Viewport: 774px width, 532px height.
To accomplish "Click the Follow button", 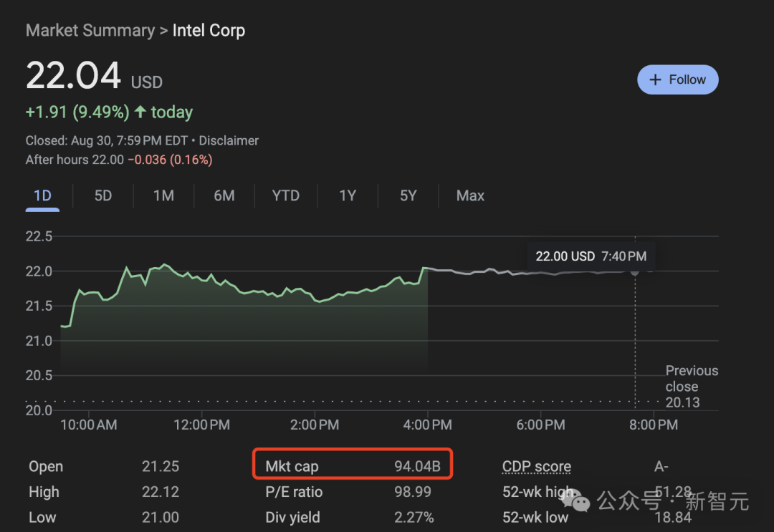I will point(678,79).
